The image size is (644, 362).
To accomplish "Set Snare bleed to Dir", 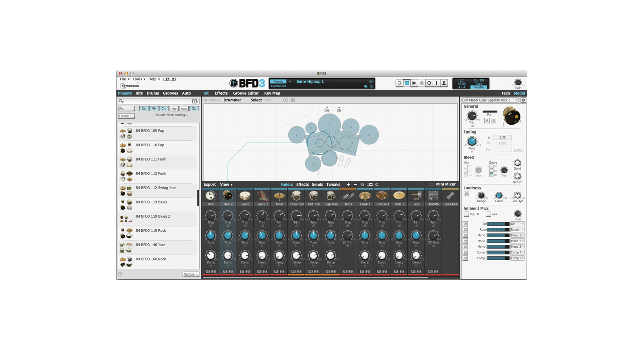I will 491,171.
